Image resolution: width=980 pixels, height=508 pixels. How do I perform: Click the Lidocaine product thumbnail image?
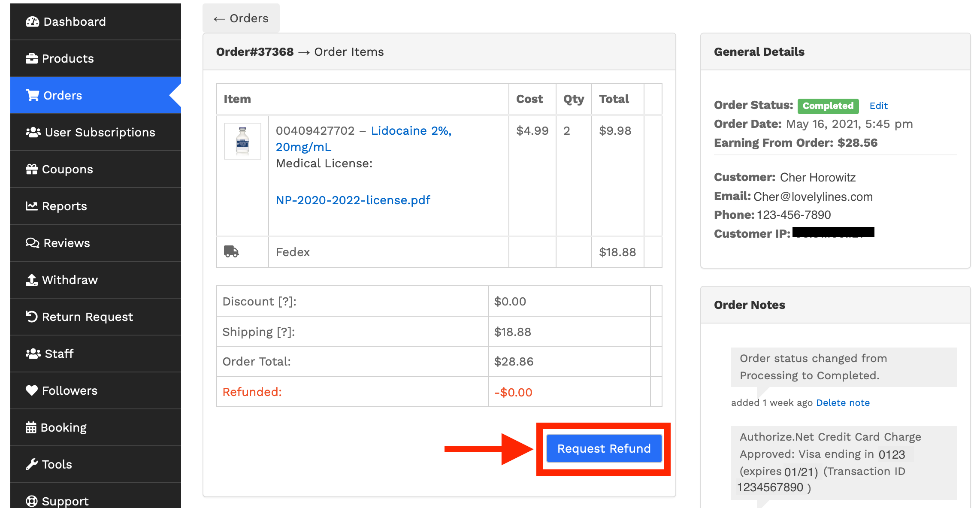click(242, 141)
